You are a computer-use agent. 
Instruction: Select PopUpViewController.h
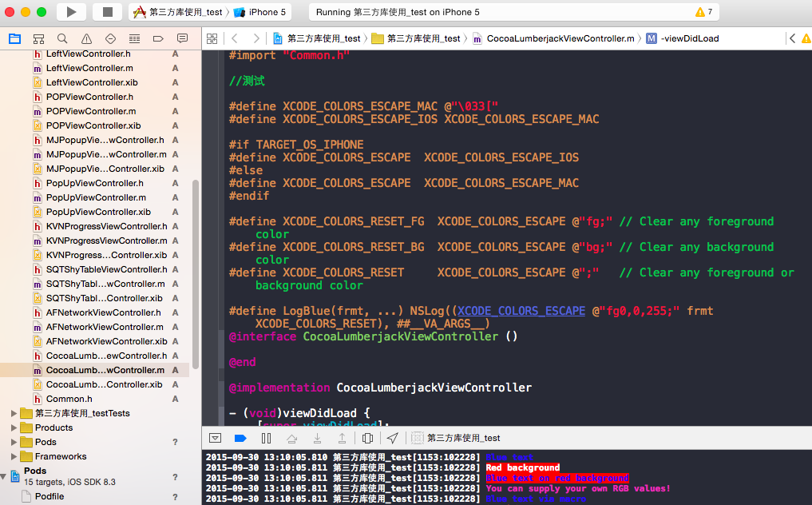(94, 183)
